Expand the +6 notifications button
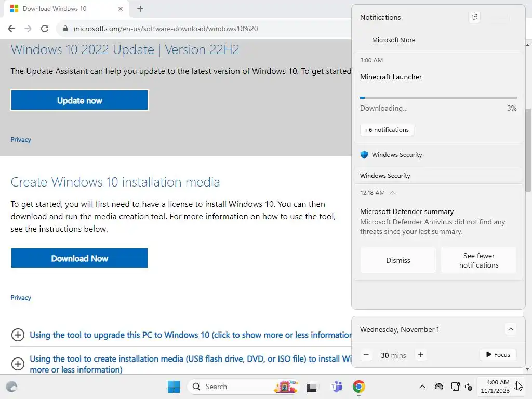The height and width of the screenshot is (399, 532). pyautogui.click(x=387, y=130)
